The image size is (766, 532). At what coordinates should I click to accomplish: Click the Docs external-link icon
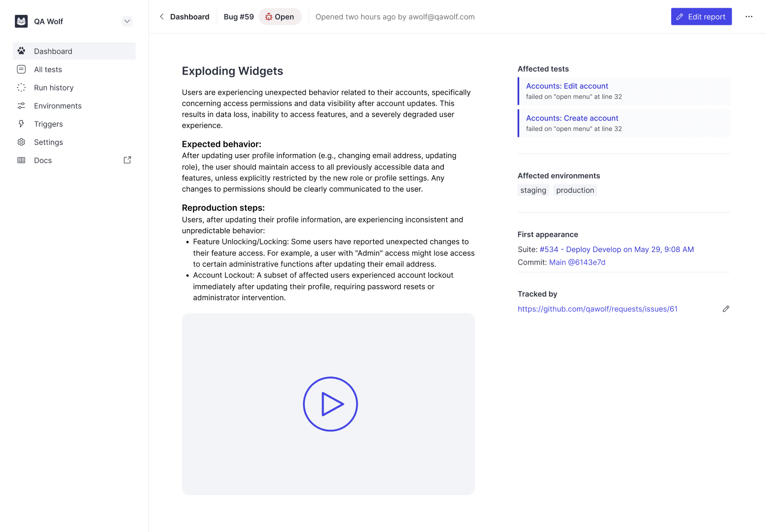tap(127, 160)
